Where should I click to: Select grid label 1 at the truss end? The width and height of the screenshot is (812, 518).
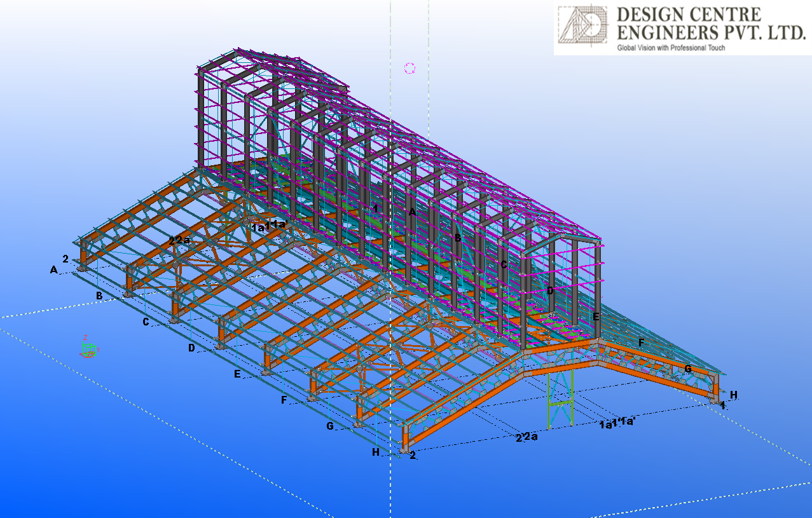pos(722,405)
